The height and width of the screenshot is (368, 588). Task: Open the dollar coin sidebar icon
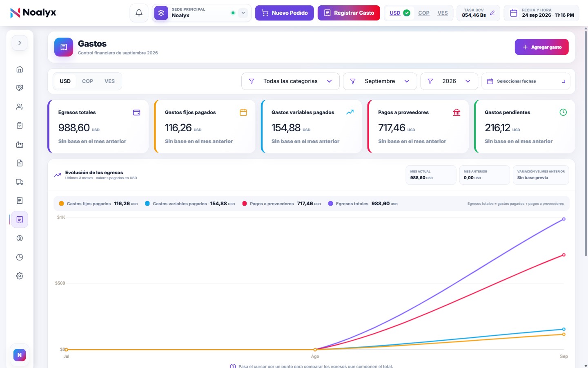20,238
